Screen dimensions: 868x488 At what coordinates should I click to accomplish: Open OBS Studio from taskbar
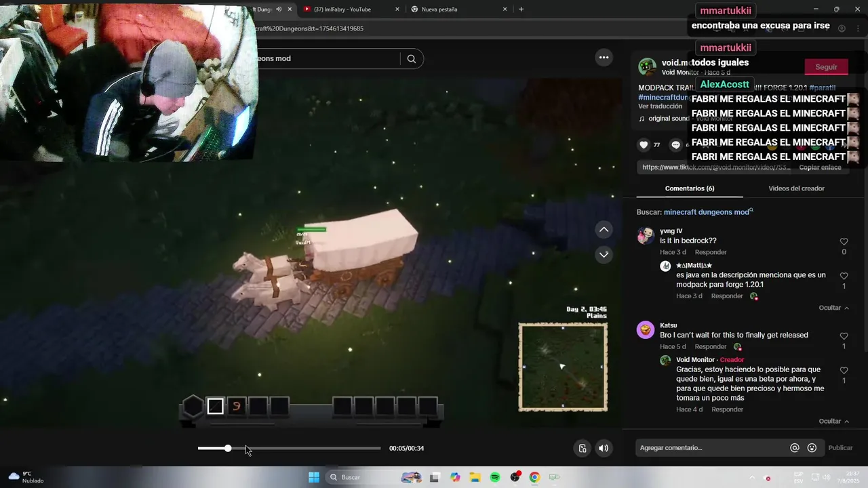(515, 477)
